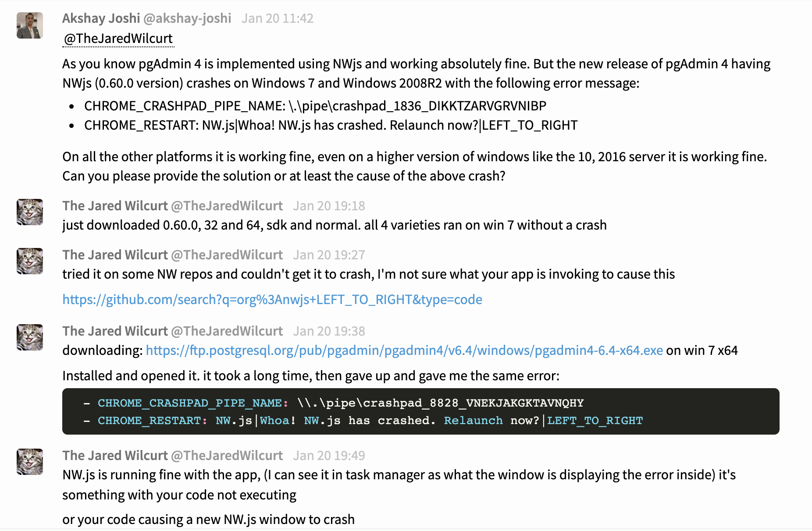Click the @TheJaredWilcurt handle at 19:27
The image size is (812, 531).
(x=227, y=255)
